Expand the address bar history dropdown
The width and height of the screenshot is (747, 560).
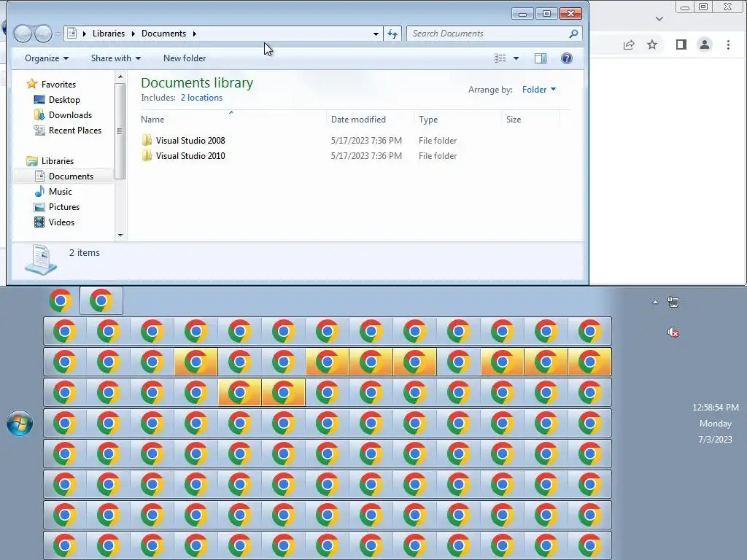(376, 34)
